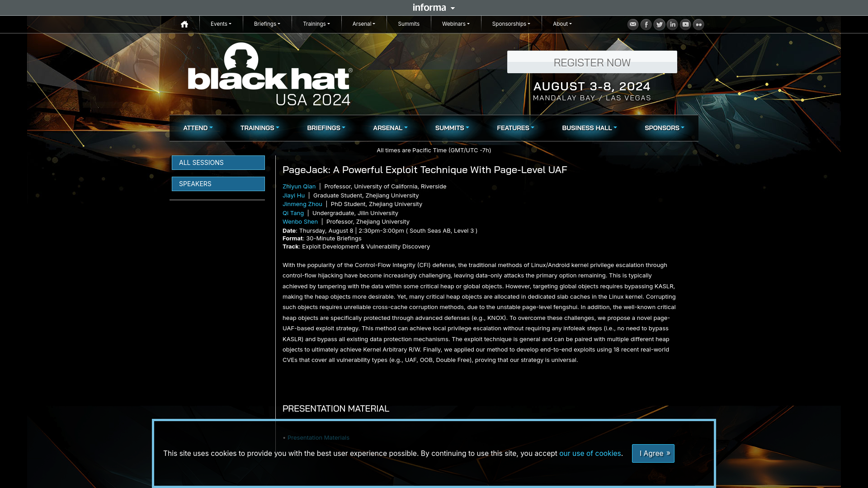This screenshot has width=868, height=488.
Task: Click the PRESENTATION MATERIAL heading
Action: pyautogui.click(x=335, y=408)
